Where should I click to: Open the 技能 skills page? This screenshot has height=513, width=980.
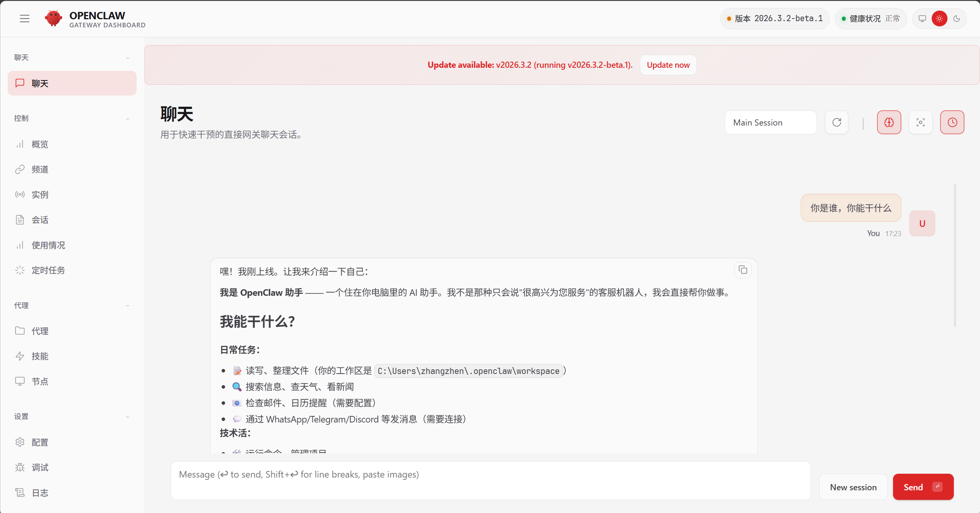tap(40, 356)
